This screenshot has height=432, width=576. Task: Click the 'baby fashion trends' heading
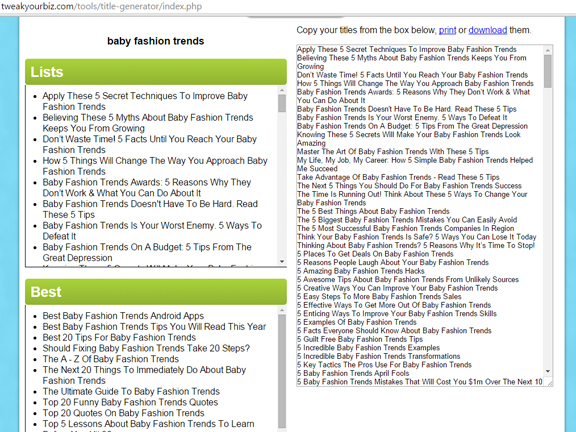click(155, 41)
